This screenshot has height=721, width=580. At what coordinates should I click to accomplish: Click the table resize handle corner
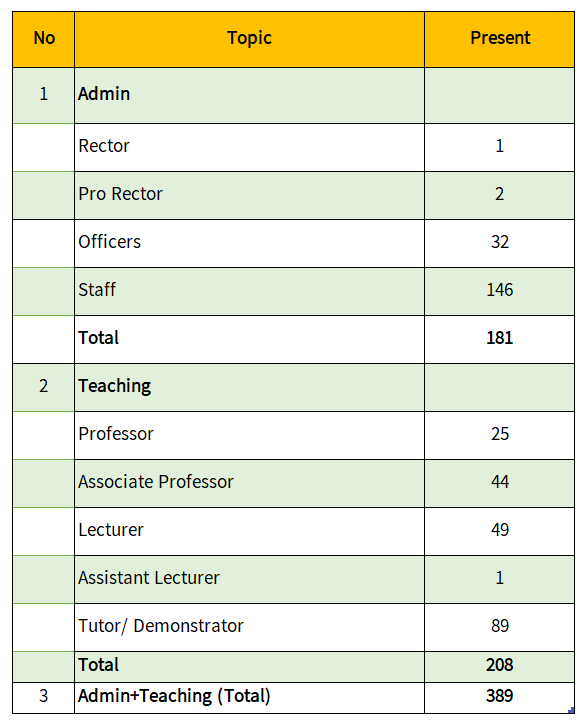[571, 710]
